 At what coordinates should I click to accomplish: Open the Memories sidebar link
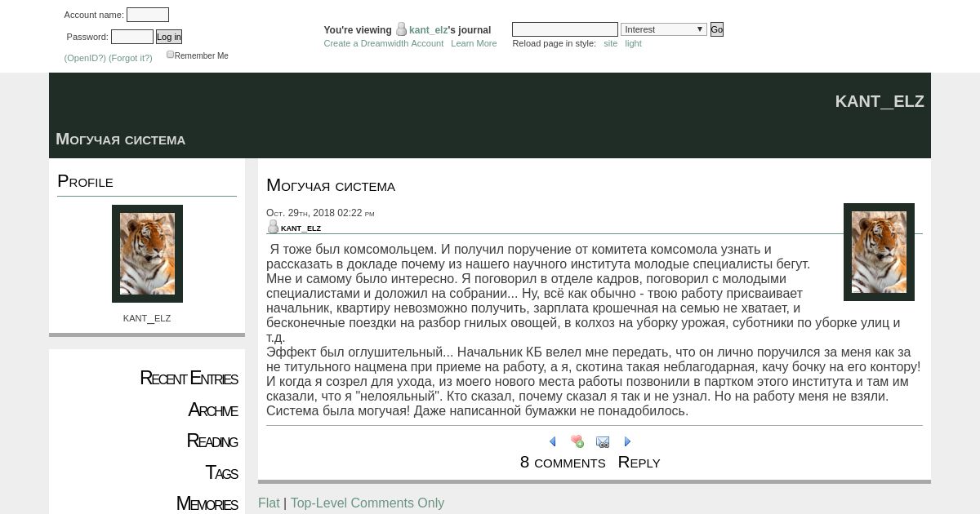207,503
